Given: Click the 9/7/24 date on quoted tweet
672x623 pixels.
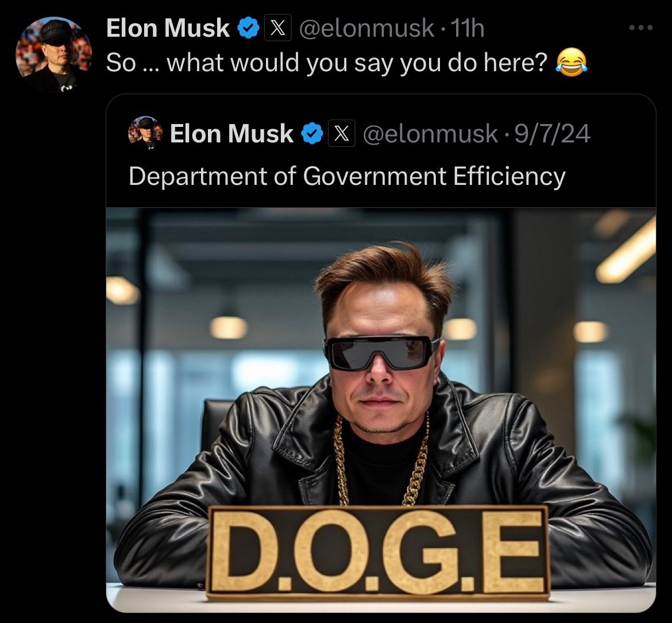Looking at the screenshot, I should (x=552, y=134).
